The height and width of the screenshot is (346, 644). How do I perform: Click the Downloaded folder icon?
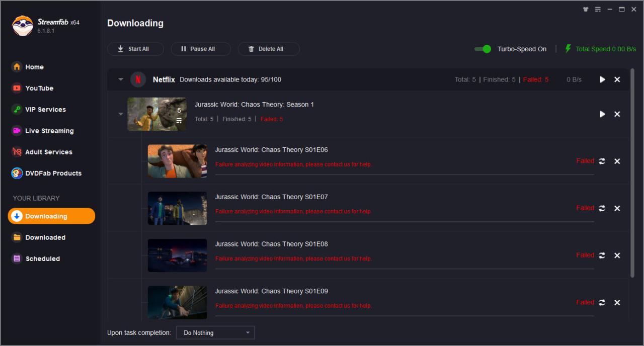(x=17, y=237)
